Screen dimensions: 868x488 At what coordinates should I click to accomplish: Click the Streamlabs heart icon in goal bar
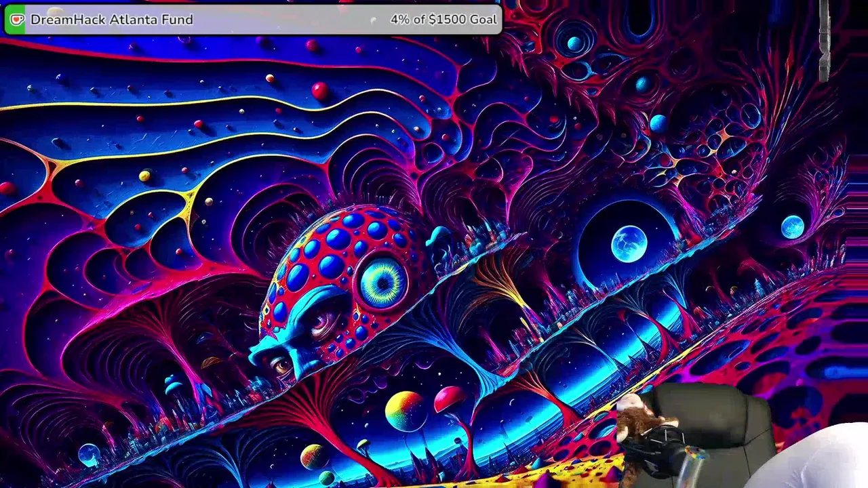point(17,20)
